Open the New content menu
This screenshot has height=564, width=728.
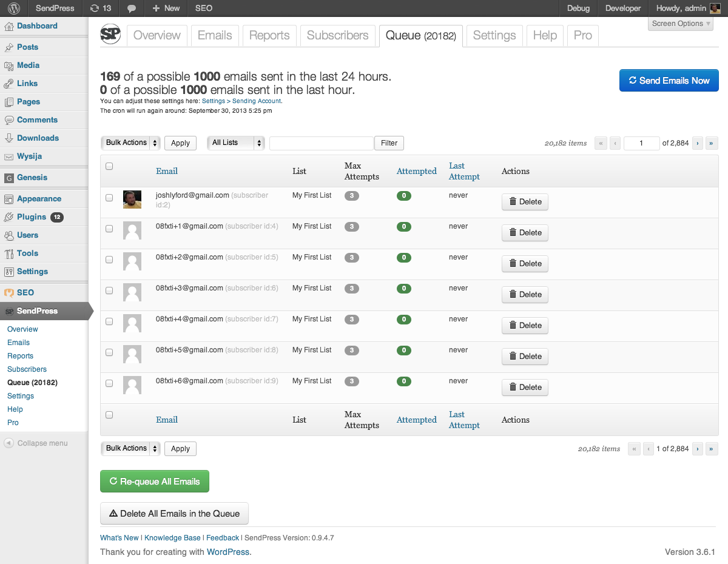pyautogui.click(x=166, y=8)
